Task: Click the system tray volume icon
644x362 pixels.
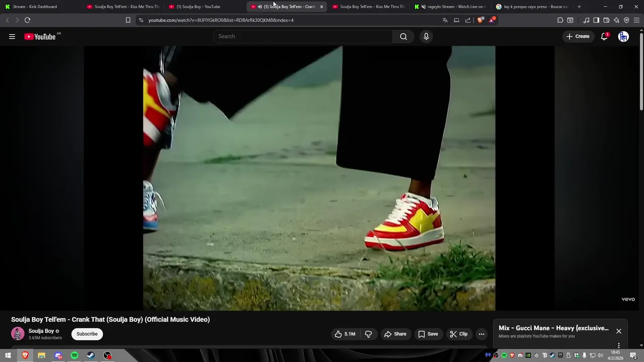Action: [600, 355]
